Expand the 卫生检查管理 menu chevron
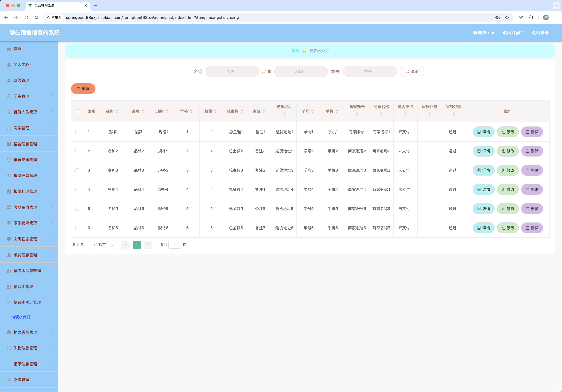This screenshot has width=562, height=392. pos(52,223)
